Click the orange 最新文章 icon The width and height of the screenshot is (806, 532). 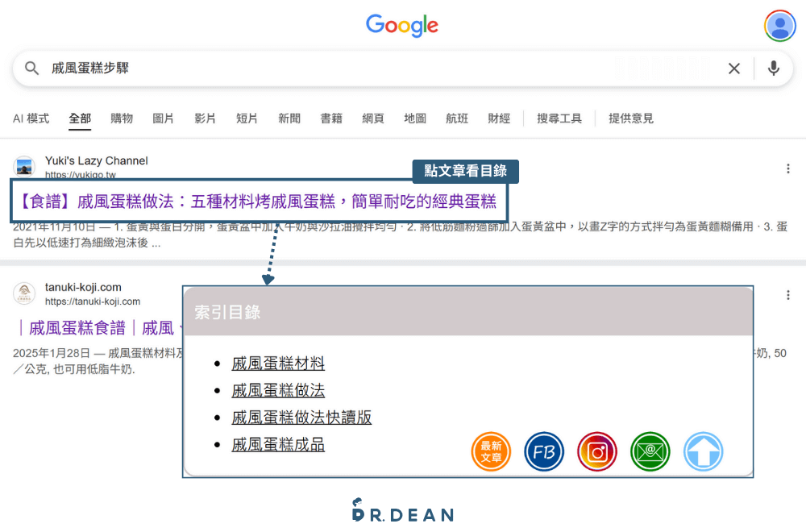(x=491, y=451)
